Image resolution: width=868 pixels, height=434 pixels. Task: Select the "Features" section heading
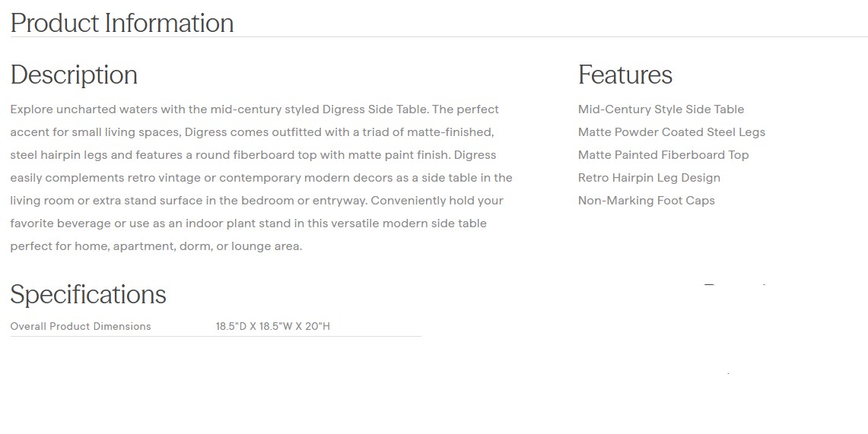625,74
